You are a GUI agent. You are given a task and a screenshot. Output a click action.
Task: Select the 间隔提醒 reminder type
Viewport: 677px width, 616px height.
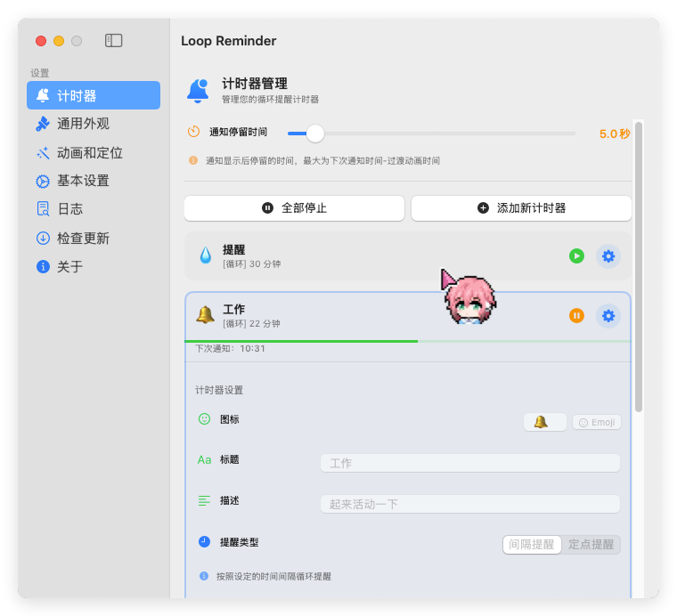click(x=532, y=545)
